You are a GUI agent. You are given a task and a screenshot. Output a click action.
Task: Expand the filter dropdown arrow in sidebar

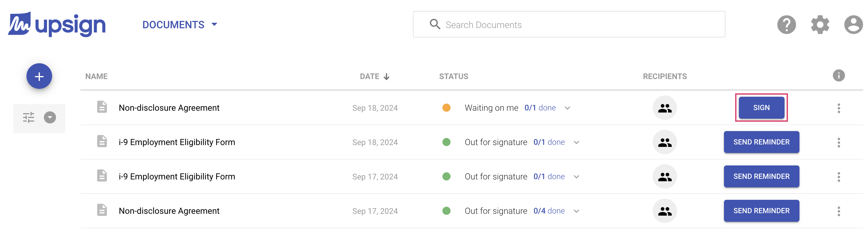[x=50, y=117]
